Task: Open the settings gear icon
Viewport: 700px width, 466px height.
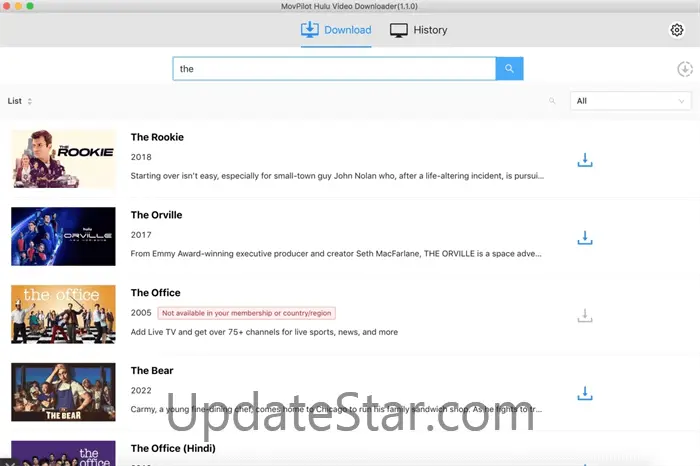Action: coord(677,30)
